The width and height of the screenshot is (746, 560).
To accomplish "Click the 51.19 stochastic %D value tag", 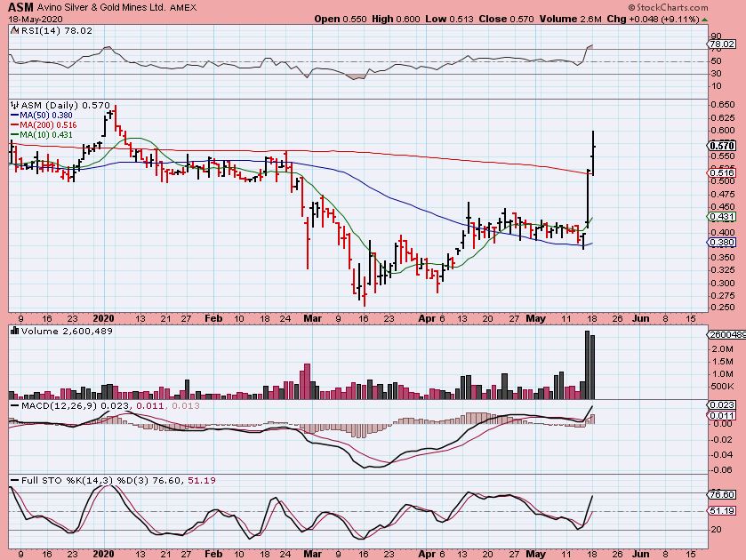I will [722, 510].
